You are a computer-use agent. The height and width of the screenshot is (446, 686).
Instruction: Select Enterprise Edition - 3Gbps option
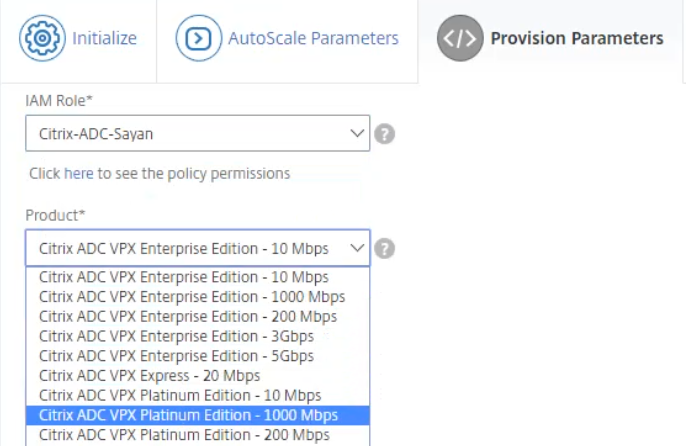pos(176,336)
